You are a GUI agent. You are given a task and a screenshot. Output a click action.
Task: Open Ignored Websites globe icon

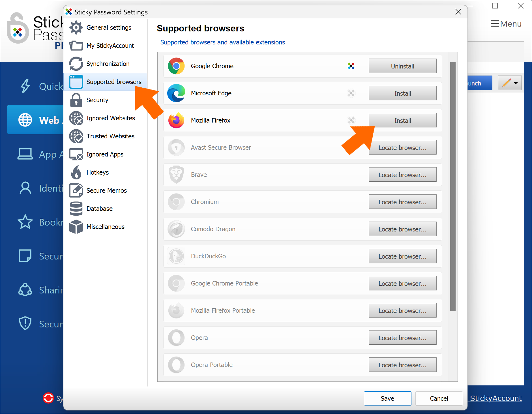click(76, 118)
